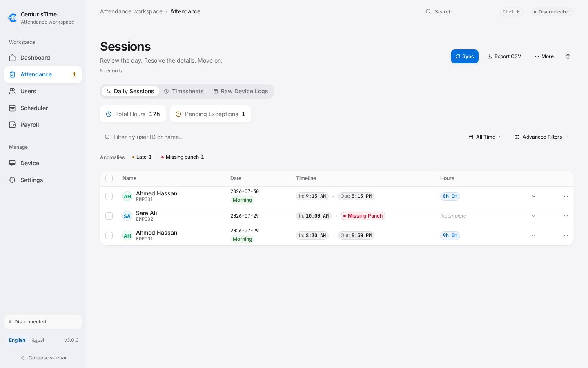This screenshot has width=588, height=368.
Task: Open Payroll wallet icon in sidebar
Action: click(12, 125)
